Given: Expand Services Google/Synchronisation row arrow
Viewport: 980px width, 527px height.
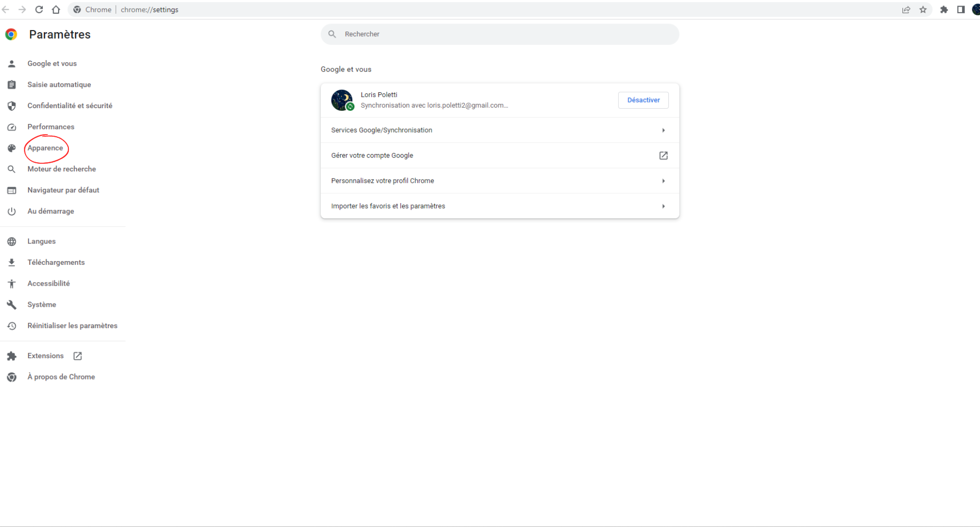Looking at the screenshot, I should (x=663, y=130).
